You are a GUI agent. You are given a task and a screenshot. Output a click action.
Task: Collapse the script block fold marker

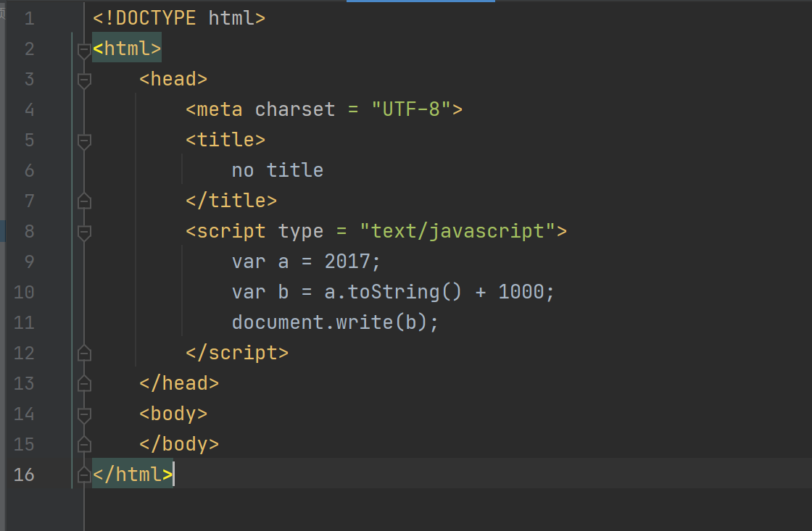(84, 233)
